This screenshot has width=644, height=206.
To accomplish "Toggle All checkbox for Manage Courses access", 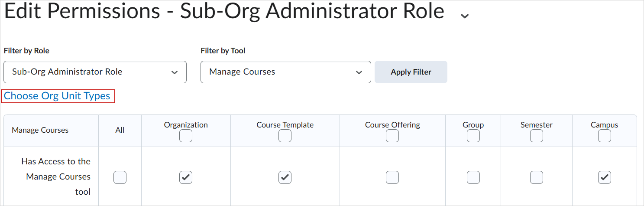I will [x=120, y=177].
